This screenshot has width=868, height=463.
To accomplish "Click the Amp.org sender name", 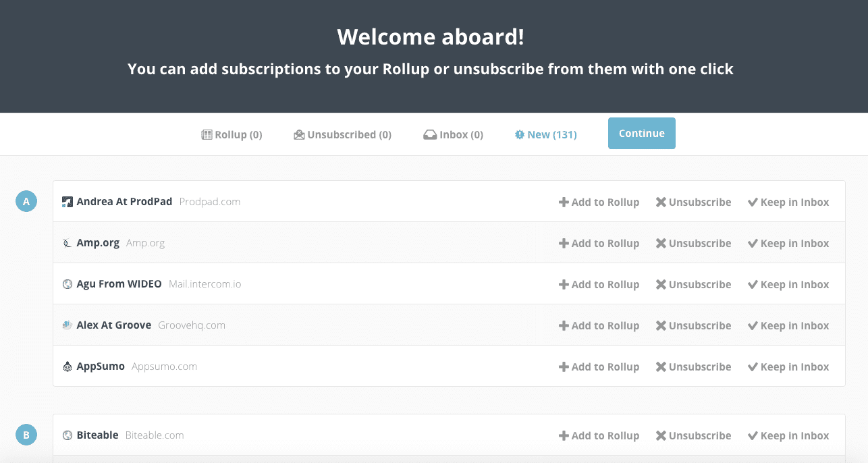I will point(98,243).
